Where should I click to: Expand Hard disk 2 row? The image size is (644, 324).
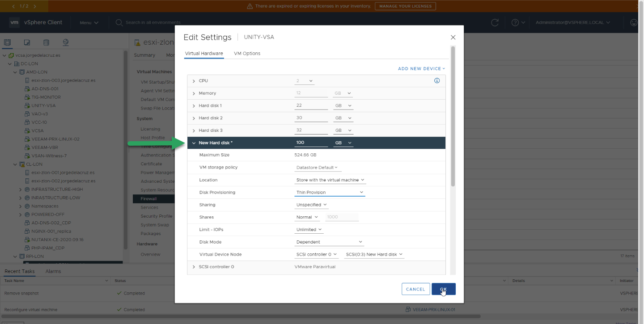pyautogui.click(x=194, y=118)
